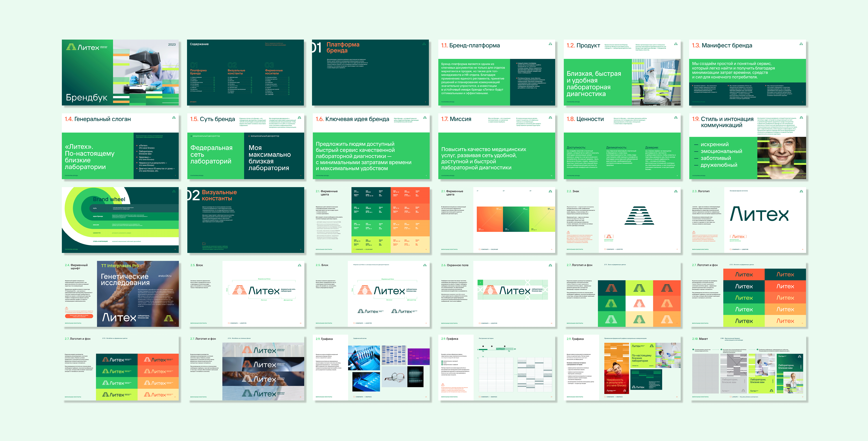Click the lime-yellow gradient v3 swatch

pyautogui.click(x=542, y=219)
